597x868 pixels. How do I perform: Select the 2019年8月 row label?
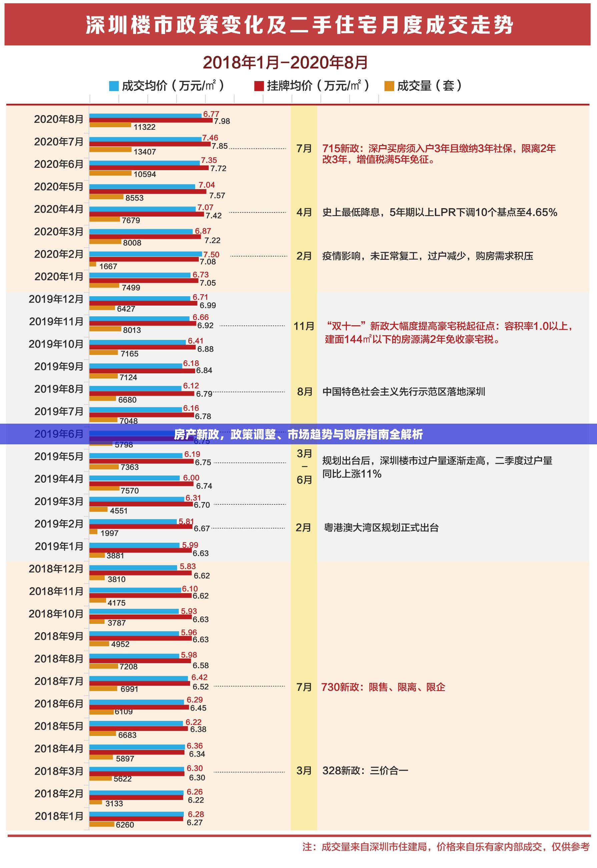pos(59,389)
